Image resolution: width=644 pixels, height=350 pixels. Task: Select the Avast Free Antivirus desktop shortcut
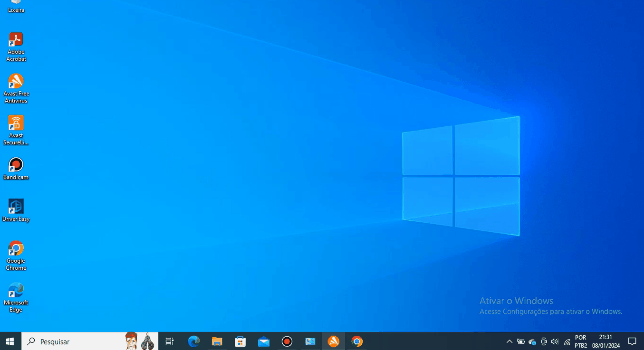[16, 89]
